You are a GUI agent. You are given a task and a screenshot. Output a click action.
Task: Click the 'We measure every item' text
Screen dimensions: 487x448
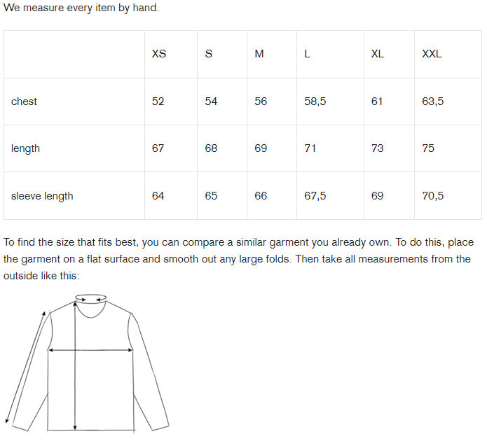81,8
